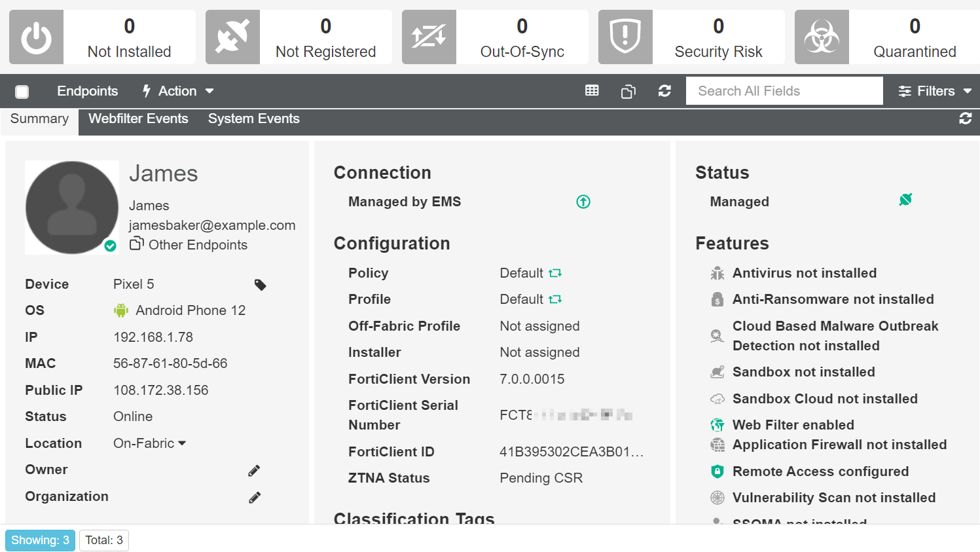Click the tag icon next to Pixel 5
Screen dimensions: 980x552
point(260,285)
